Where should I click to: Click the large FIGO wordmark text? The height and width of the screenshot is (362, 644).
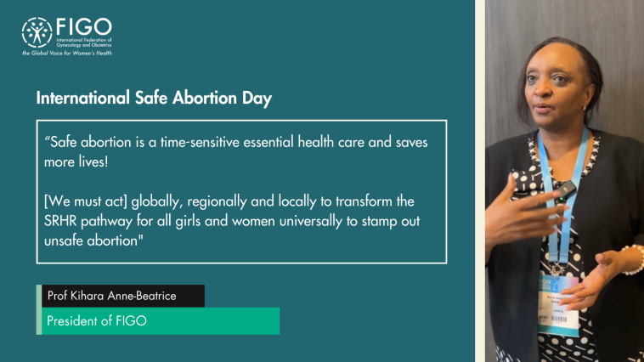(84, 27)
